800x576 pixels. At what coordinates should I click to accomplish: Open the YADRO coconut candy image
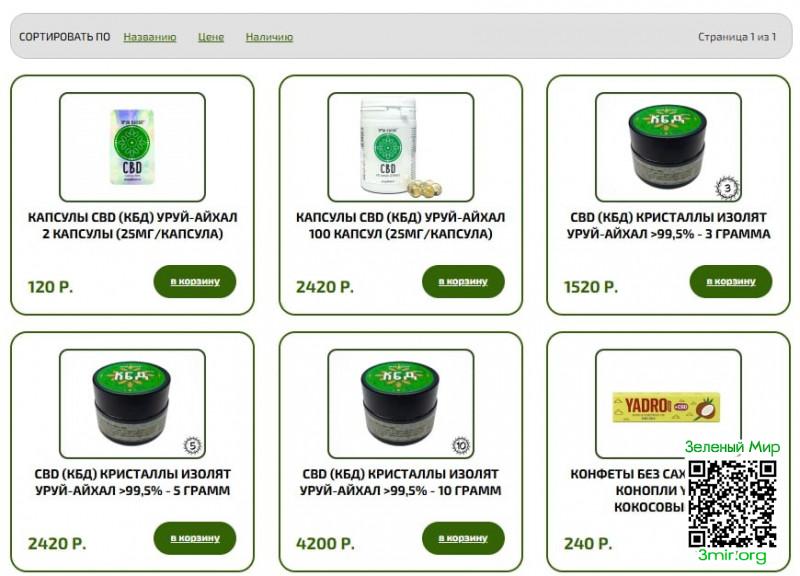(668, 404)
